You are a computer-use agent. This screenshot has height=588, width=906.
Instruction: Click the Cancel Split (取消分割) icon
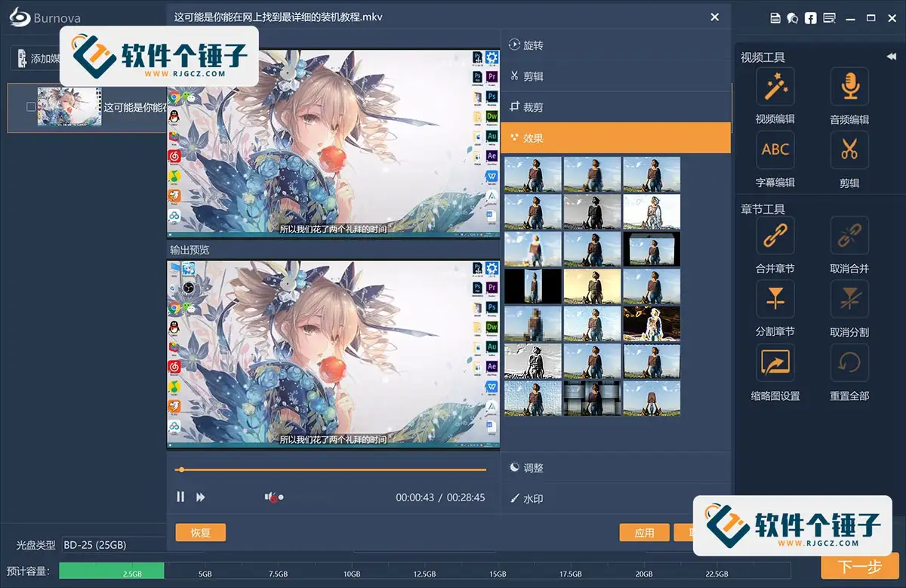pyautogui.click(x=849, y=299)
